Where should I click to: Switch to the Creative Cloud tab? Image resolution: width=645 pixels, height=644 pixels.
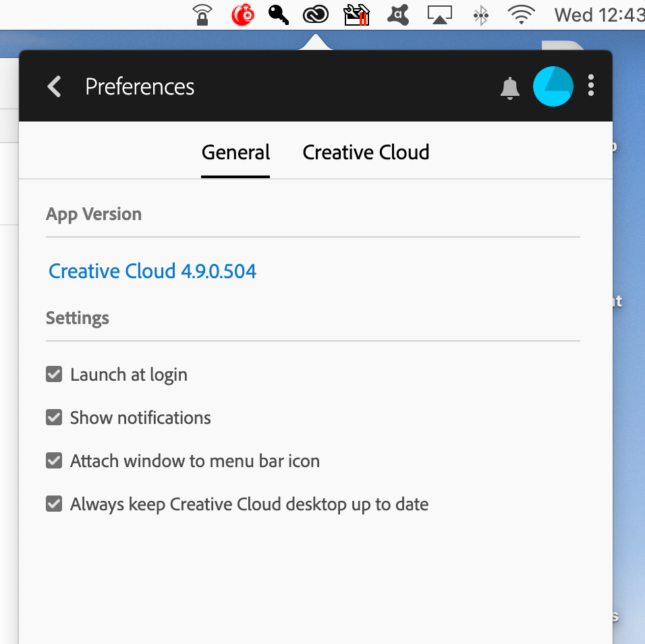pyautogui.click(x=366, y=153)
